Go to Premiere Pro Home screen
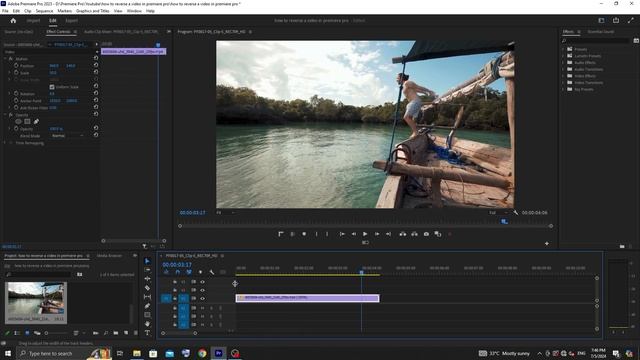The image size is (640, 360). tap(13, 20)
